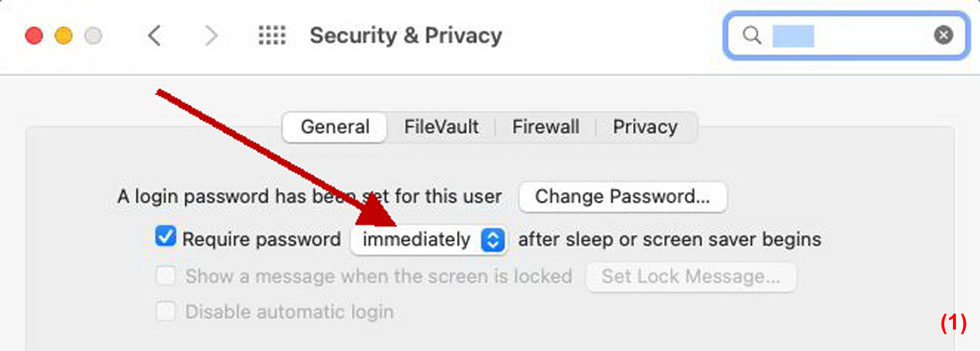The height and width of the screenshot is (351, 980).
Task: Select the General tab
Action: point(335,127)
